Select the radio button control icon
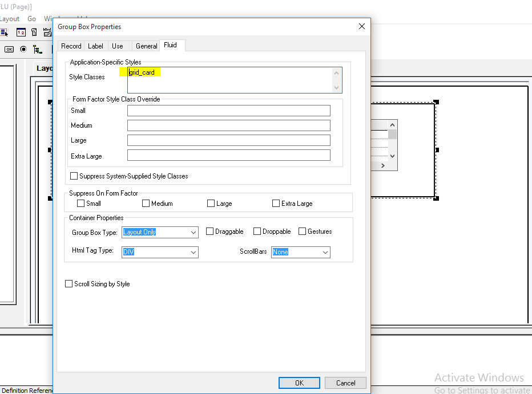 [23, 49]
